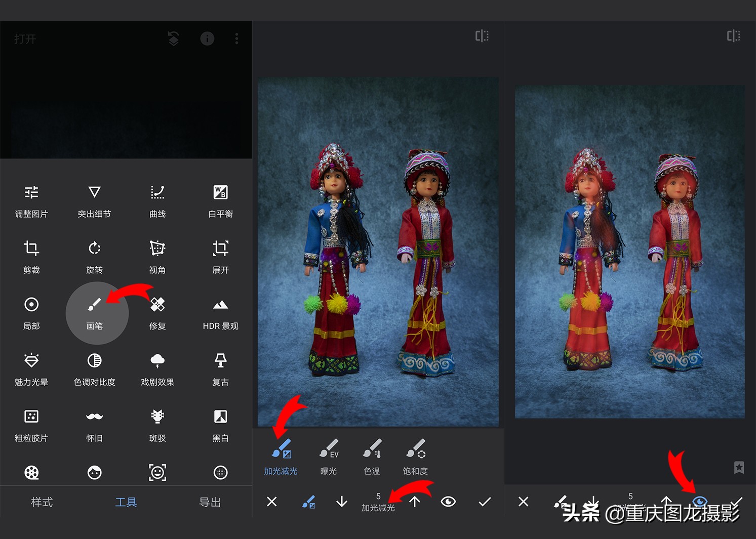Open the 色调对比度 tonal contrast tool

(94, 369)
